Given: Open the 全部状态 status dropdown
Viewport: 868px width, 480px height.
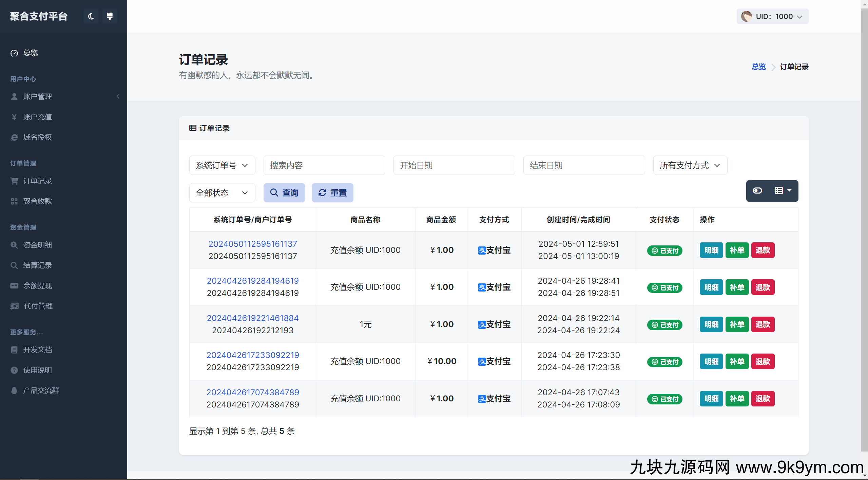Looking at the screenshot, I should point(222,193).
